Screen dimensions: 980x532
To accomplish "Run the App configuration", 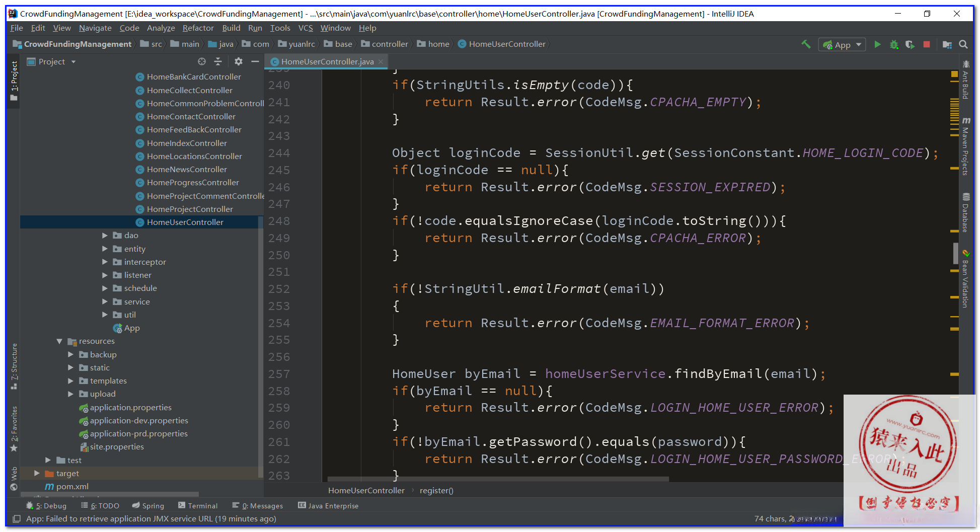I will (x=877, y=44).
